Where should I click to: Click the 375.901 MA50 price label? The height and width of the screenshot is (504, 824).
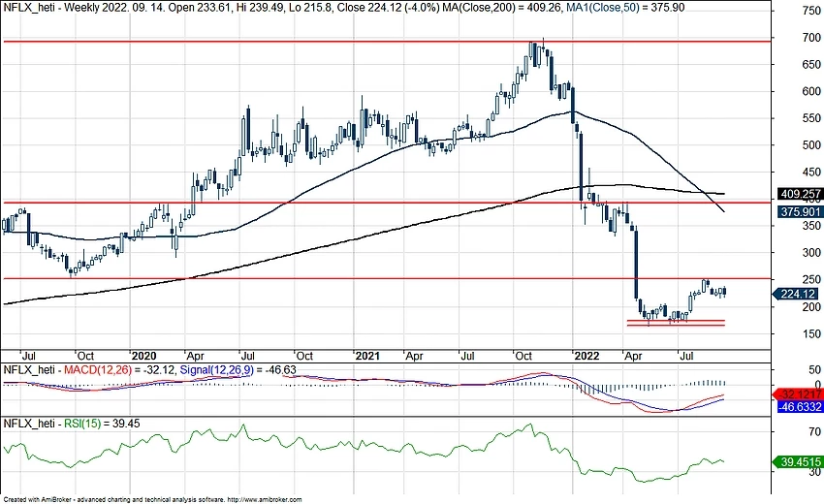coord(801,212)
